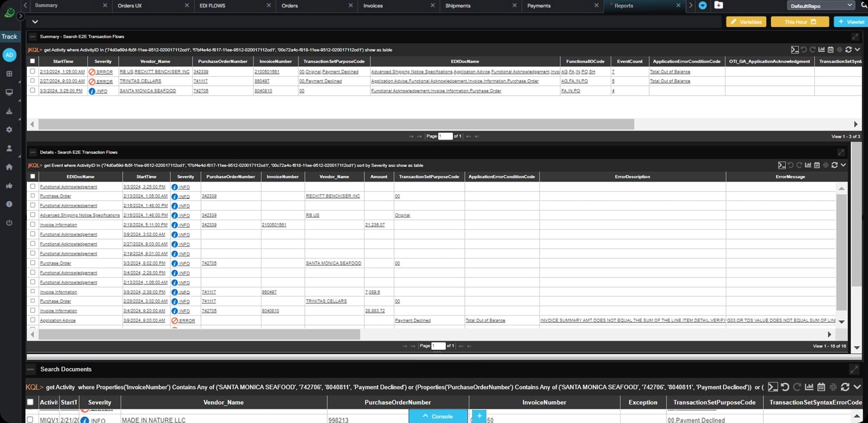Image resolution: width=868 pixels, height=423 pixels.
Task: Maximize the Summary viewlet with expand icon
Action: coord(855,36)
